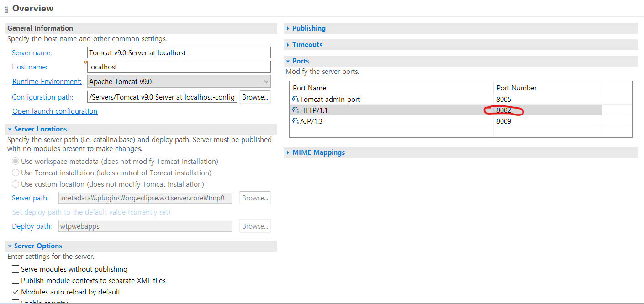This screenshot has width=644, height=304.
Task: Click the AJP/1.3 port row icon
Action: [x=296, y=121]
